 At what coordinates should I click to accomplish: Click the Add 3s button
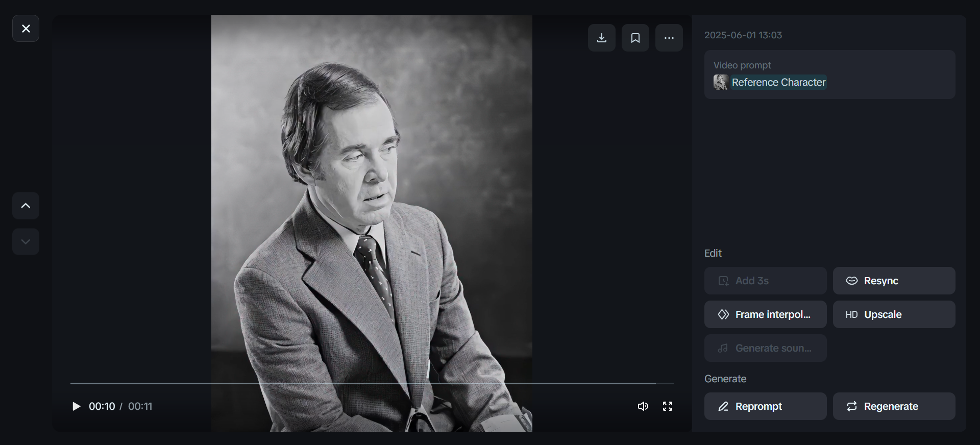pos(766,281)
